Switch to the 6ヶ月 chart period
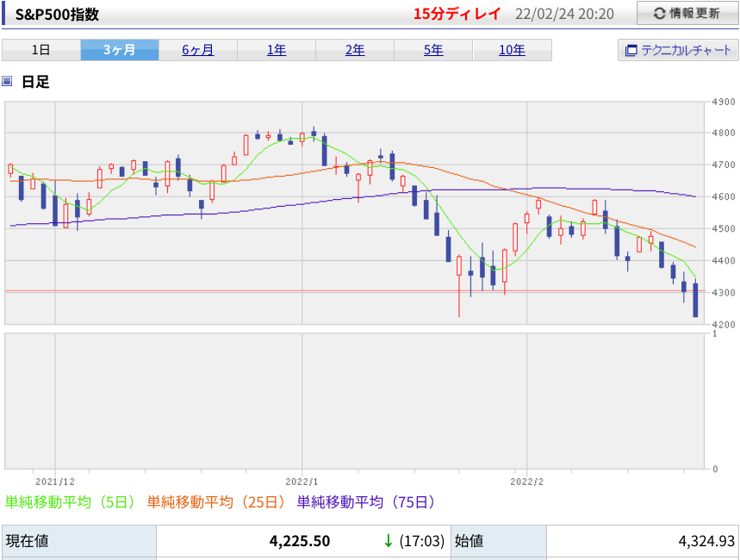 tap(198, 50)
